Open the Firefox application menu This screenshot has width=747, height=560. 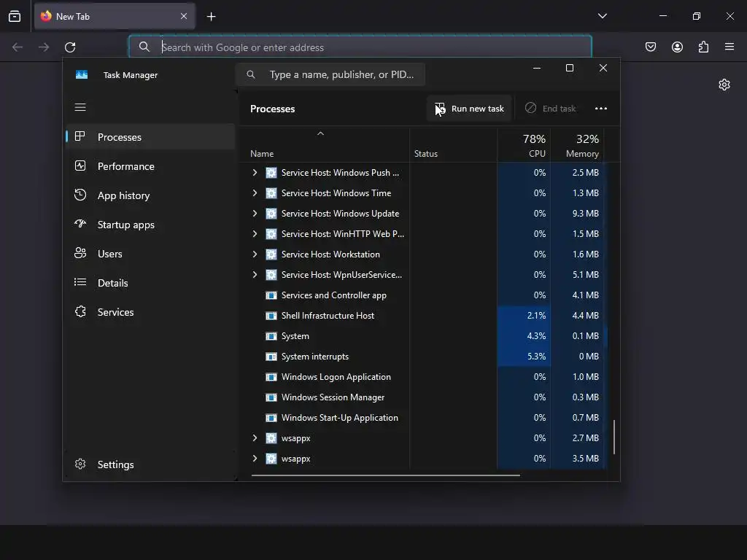pos(729,47)
